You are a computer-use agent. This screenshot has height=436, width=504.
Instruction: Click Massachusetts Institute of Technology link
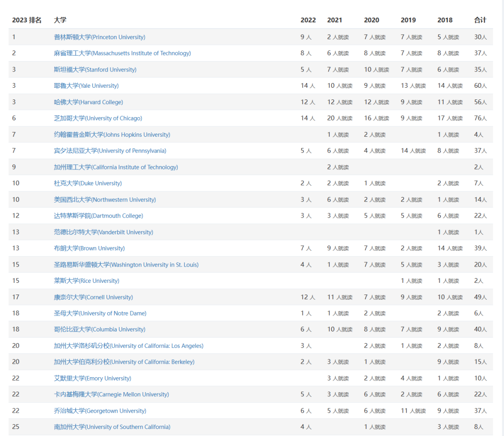(x=122, y=53)
